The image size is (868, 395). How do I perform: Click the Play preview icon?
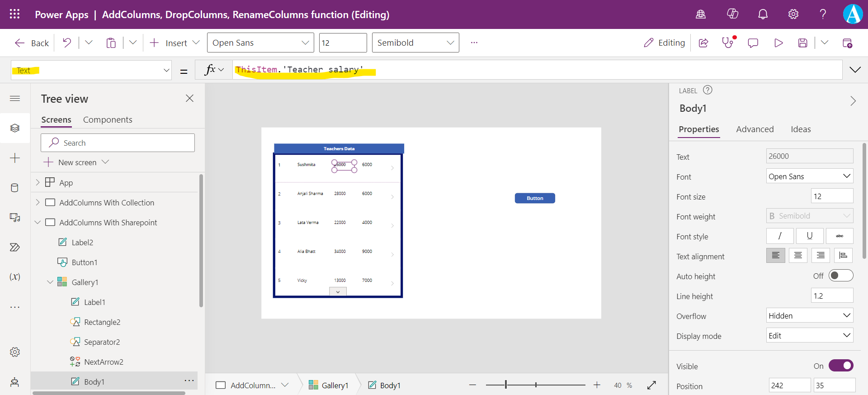pos(778,43)
